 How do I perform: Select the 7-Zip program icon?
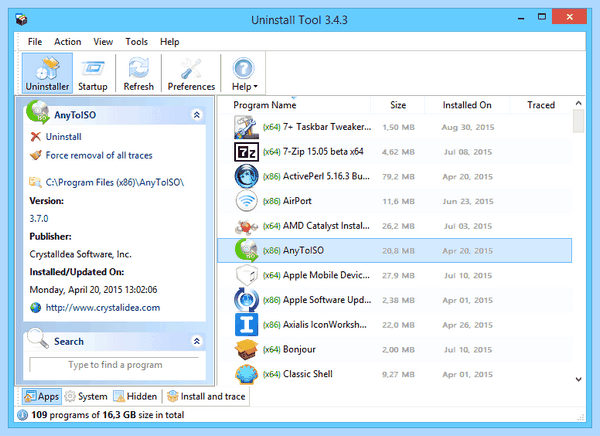click(x=246, y=152)
